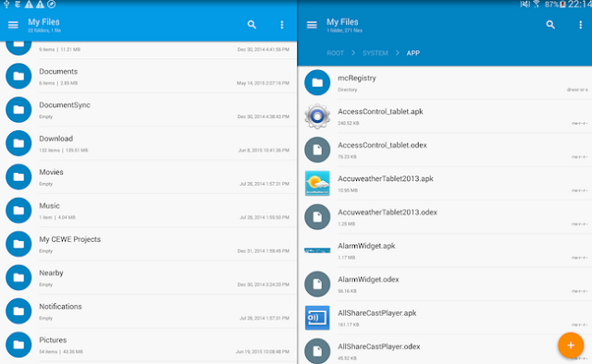Open overflow menu in right pane
592x364 pixels.
[x=580, y=25]
